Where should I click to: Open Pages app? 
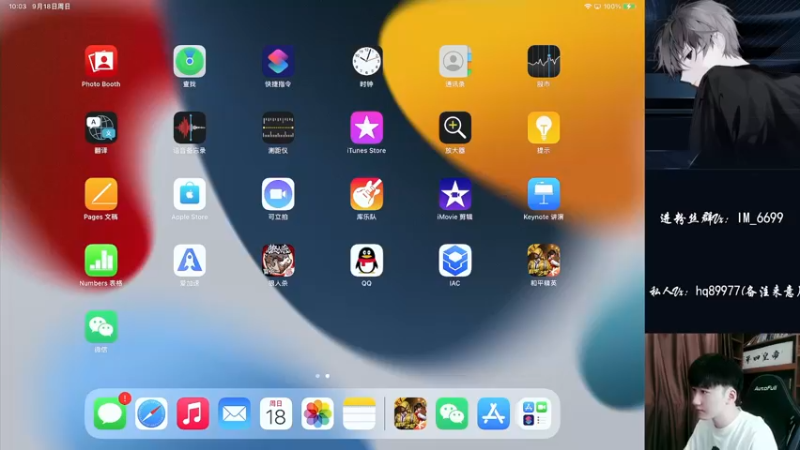pyautogui.click(x=101, y=194)
